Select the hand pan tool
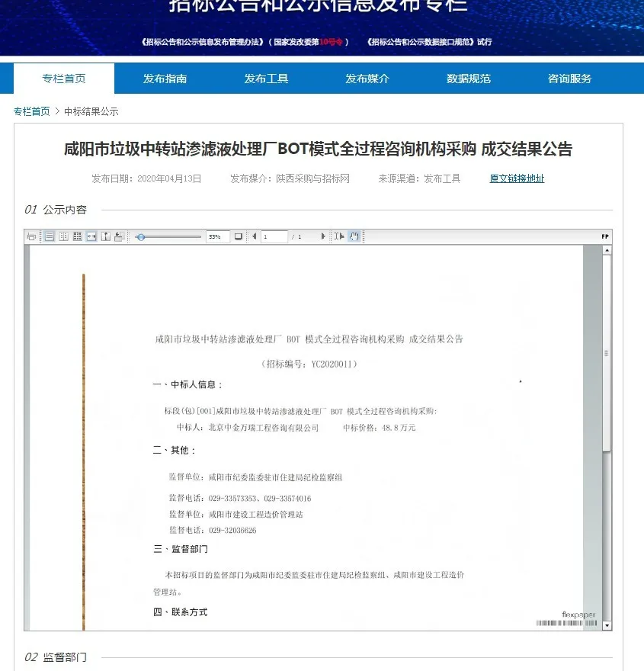The image size is (644, 671). tap(354, 237)
